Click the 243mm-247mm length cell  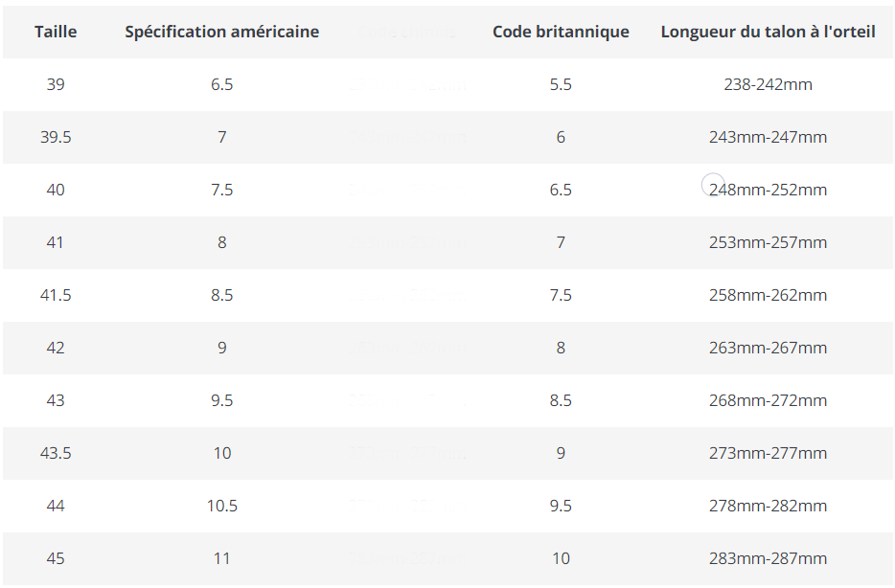point(768,137)
